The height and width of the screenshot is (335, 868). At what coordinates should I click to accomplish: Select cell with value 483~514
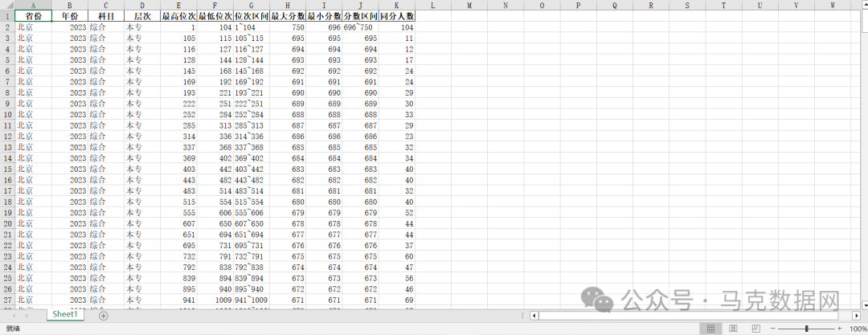click(x=252, y=190)
